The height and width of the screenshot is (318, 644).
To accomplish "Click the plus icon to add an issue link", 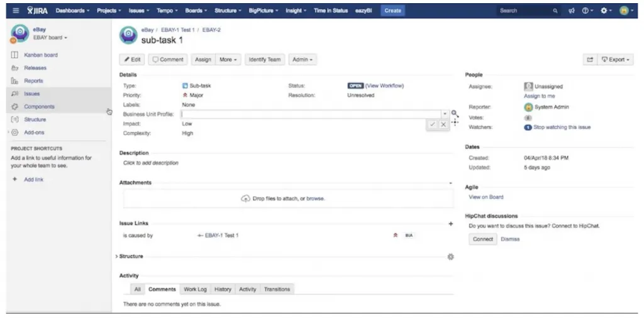I will pyautogui.click(x=450, y=224).
